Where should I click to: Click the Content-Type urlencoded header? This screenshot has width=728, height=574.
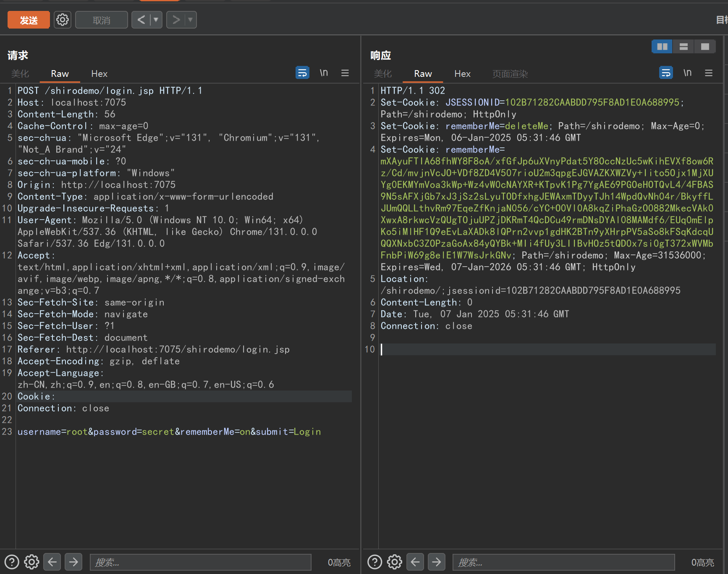click(145, 197)
